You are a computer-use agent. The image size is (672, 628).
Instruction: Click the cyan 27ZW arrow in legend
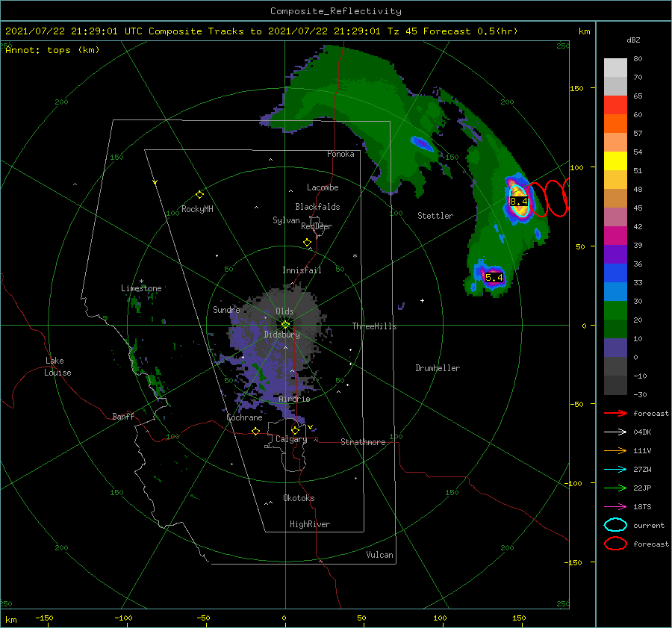point(615,470)
